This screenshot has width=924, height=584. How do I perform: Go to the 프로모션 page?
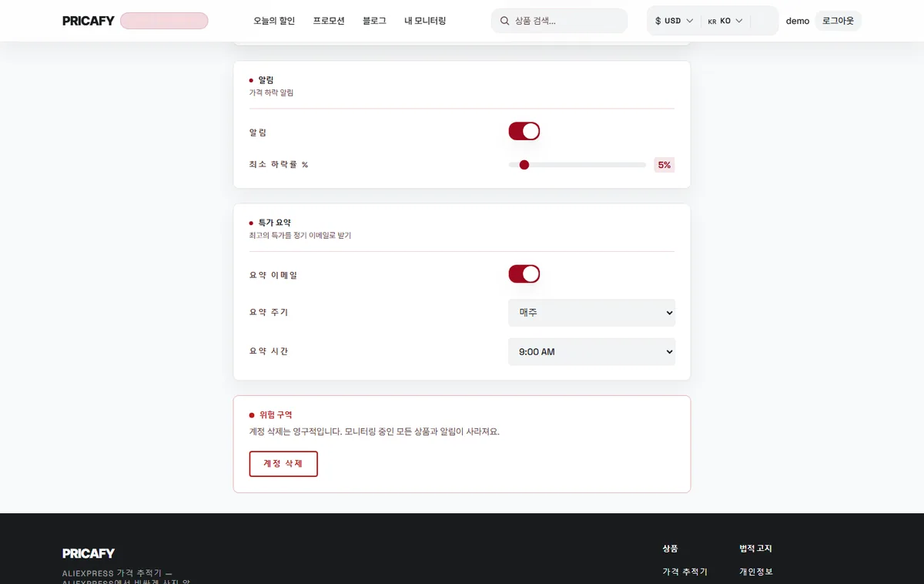329,21
